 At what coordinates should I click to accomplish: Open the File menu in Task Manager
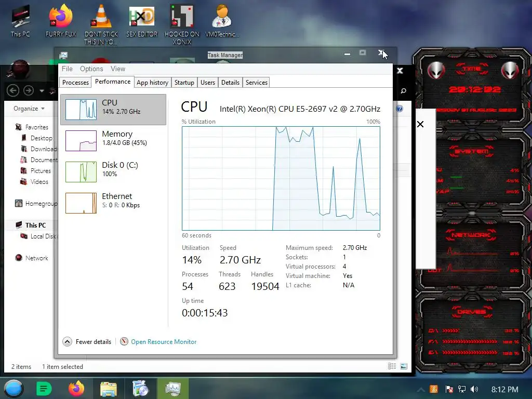[x=67, y=69]
